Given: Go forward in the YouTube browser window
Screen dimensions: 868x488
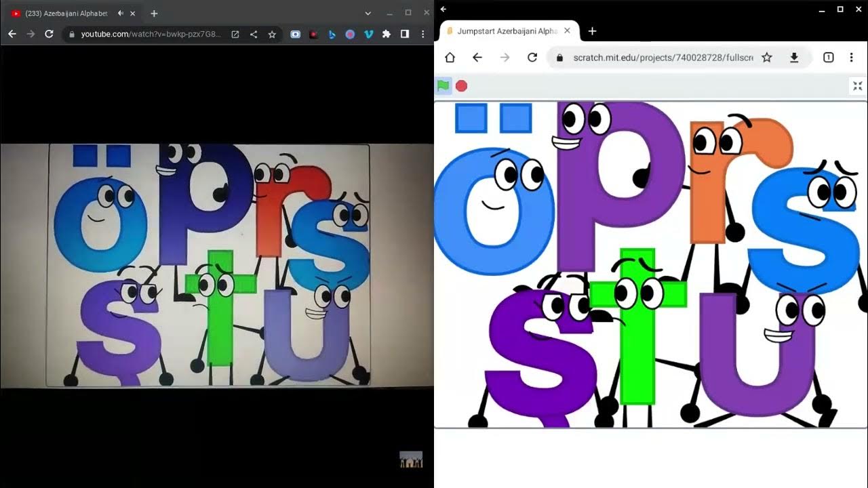Looking at the screenshot, I should (x=31, y=34).
